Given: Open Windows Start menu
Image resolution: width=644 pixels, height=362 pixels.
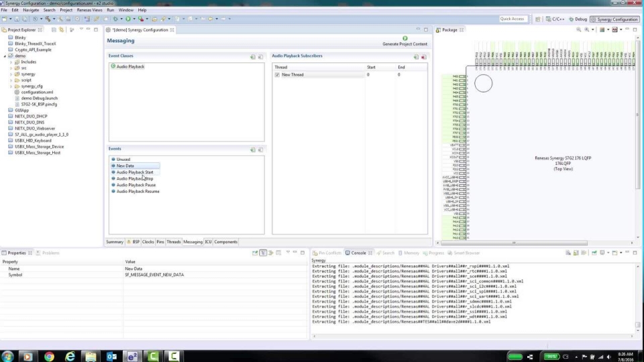Looking at the screenshot, I should (x=8, y=356).
